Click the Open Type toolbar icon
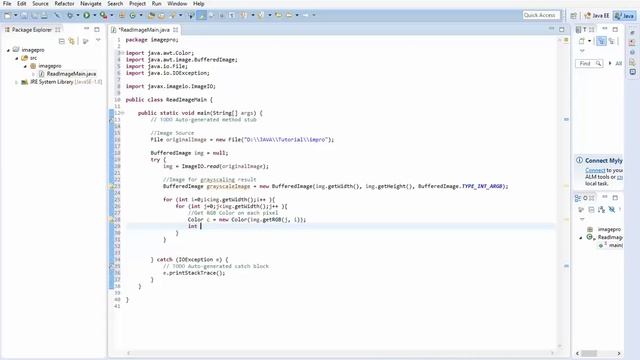This screenshot has height=360, width=640. click(151, 16)
